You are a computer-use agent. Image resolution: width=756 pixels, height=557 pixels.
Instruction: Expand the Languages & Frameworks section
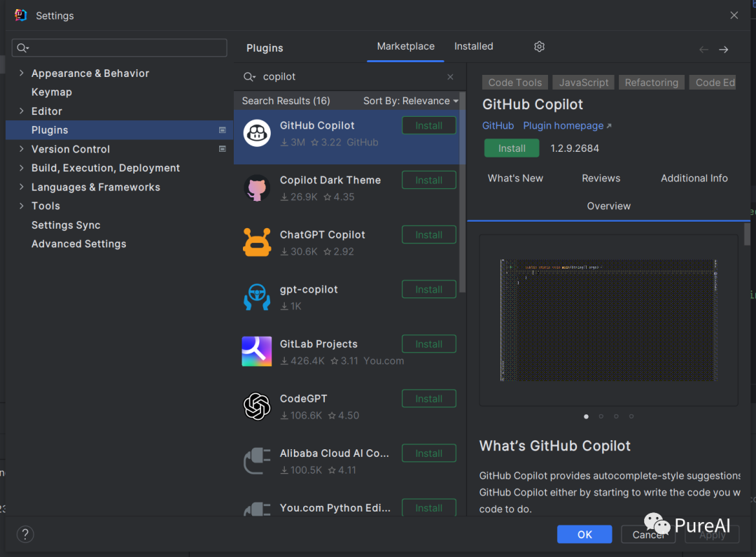click(x=20, y=187)
